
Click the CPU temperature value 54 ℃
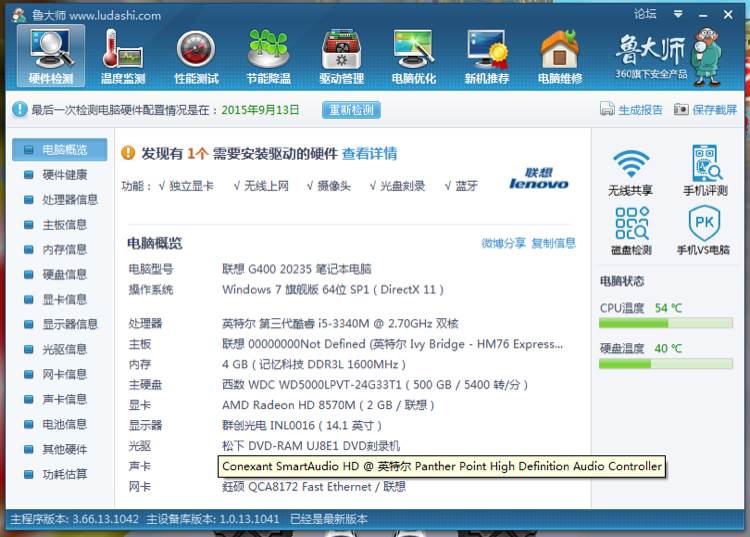click(668, 308)
